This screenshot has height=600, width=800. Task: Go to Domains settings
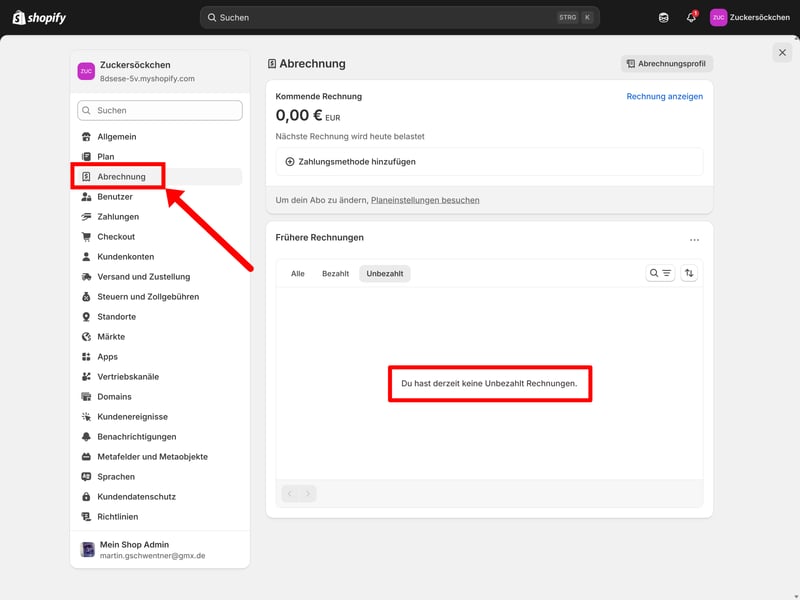point(114,397)
